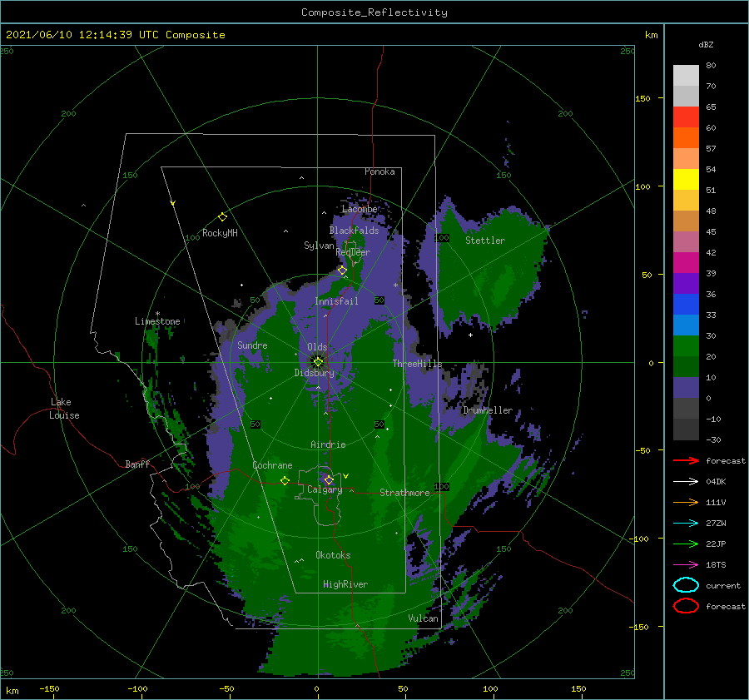
Task: Click the radar center marker between Olds and Didsbury
Action: point(318,362)
